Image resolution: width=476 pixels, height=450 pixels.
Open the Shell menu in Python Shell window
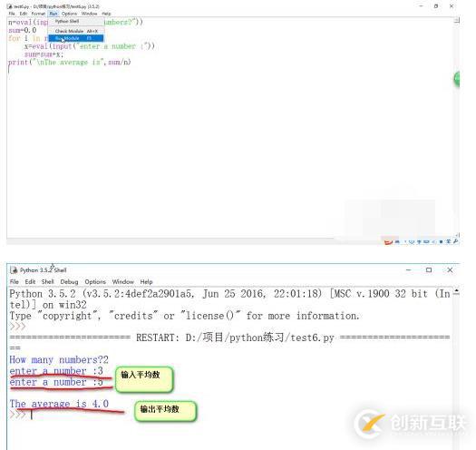click(48, 282)
